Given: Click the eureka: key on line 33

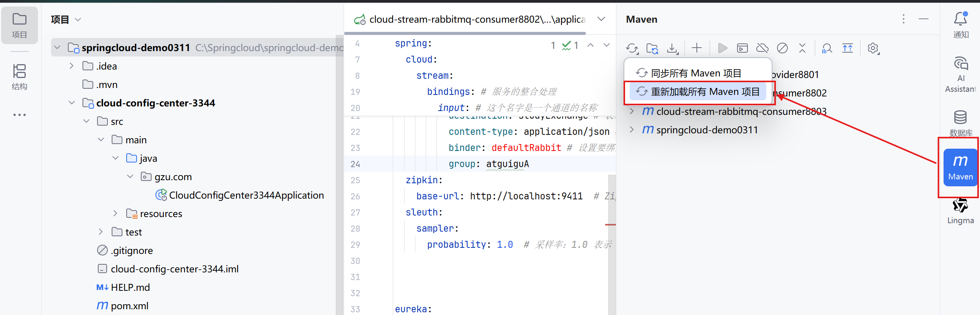Looking at the screenshot, I should coord(413,309).
